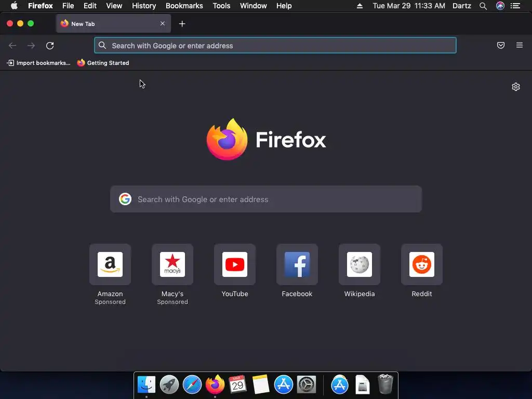Click the eject icon in menu bar
The image size is (532, 399).
(x=360, y=6)
